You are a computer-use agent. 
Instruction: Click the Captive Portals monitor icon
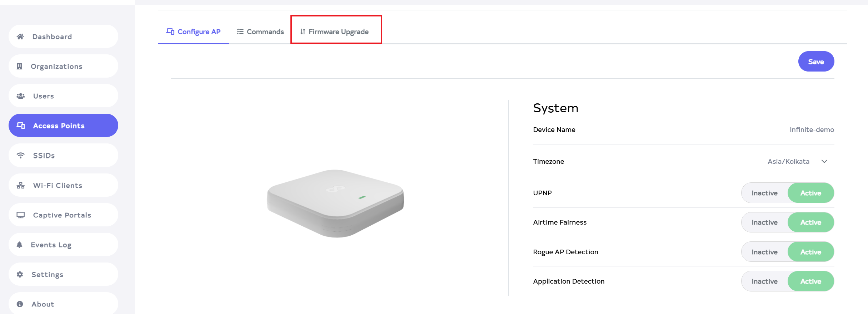(x=21, y=215)
